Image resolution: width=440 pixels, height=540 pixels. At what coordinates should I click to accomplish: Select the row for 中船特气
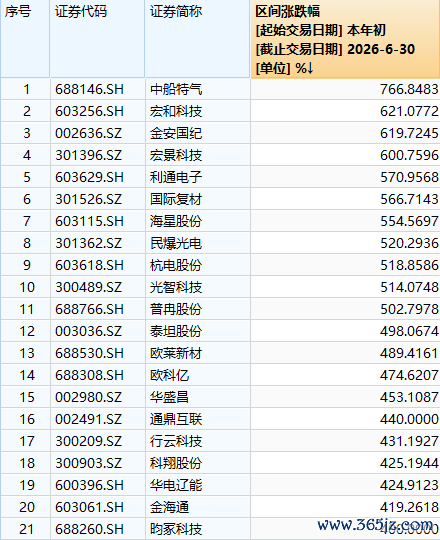[x=220, y=90]
